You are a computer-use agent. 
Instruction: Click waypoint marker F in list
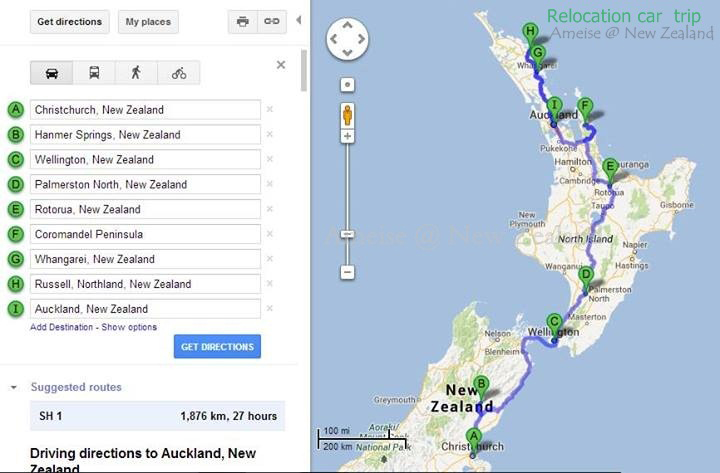tap(16, 234)
